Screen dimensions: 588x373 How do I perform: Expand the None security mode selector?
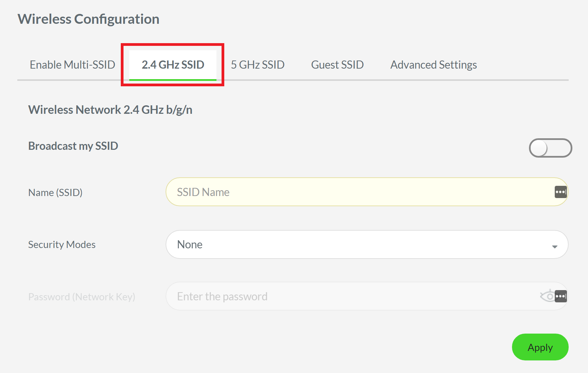(366, 245)
